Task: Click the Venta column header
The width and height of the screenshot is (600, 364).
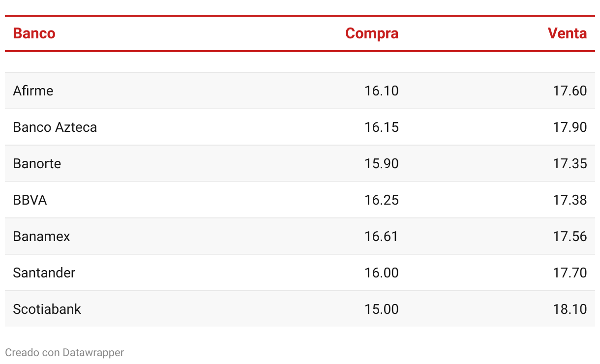Action: tap(568, 33)
